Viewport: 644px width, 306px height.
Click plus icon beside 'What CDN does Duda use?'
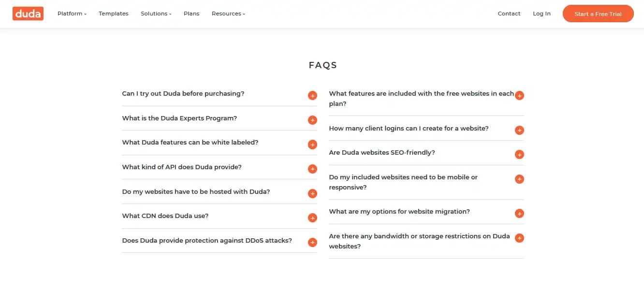312,218
